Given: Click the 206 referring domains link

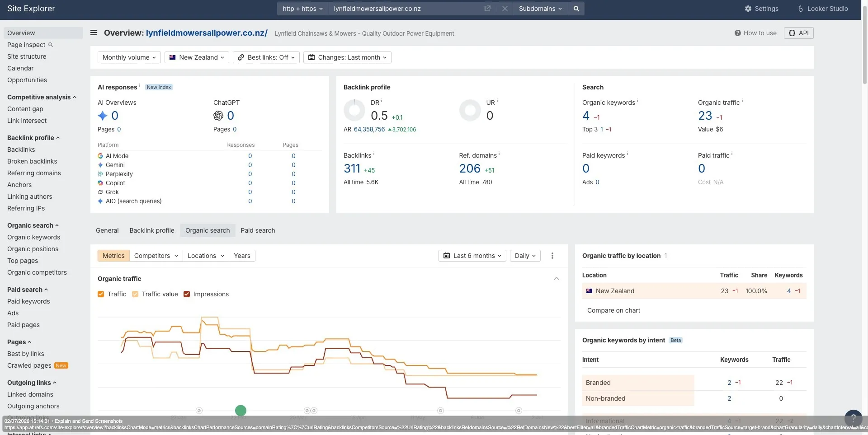Looking at the screenshot, I should coord(470,168).
